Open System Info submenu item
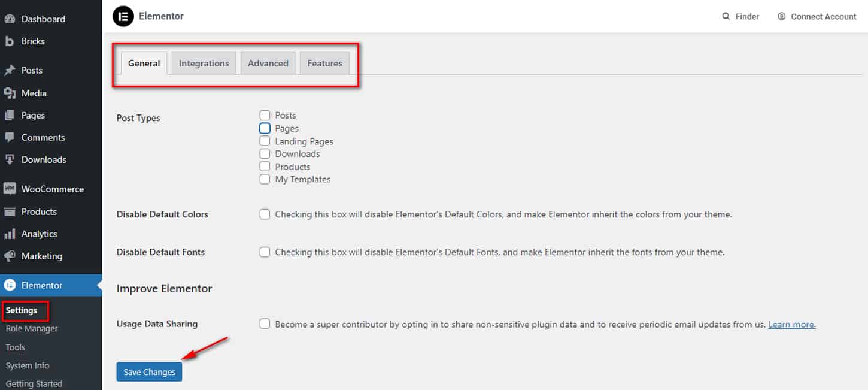The image size is (868, 390). click(28, 365)
